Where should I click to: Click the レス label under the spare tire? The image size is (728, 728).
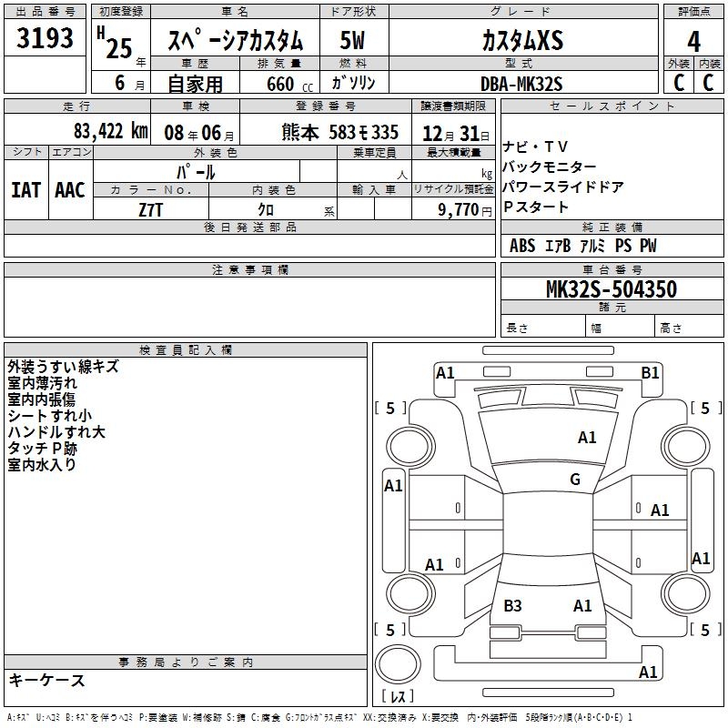coord(398,696)
